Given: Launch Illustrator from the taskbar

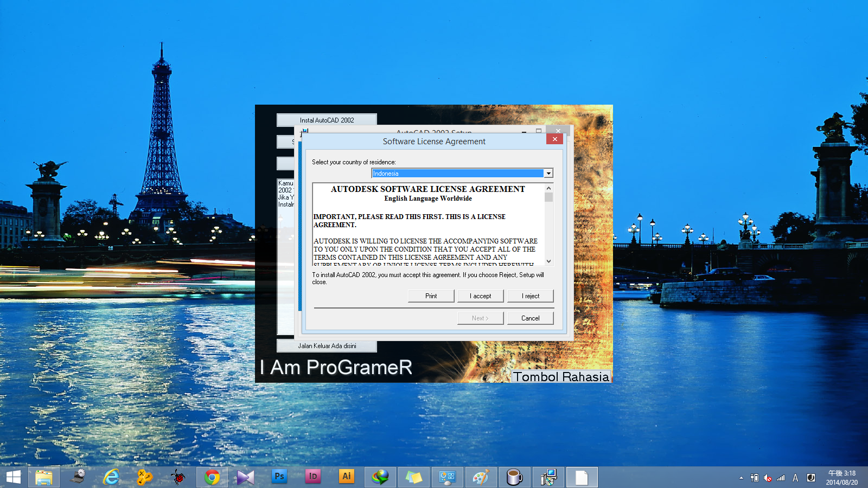Looking at the screenshot, I should [347, 477].
